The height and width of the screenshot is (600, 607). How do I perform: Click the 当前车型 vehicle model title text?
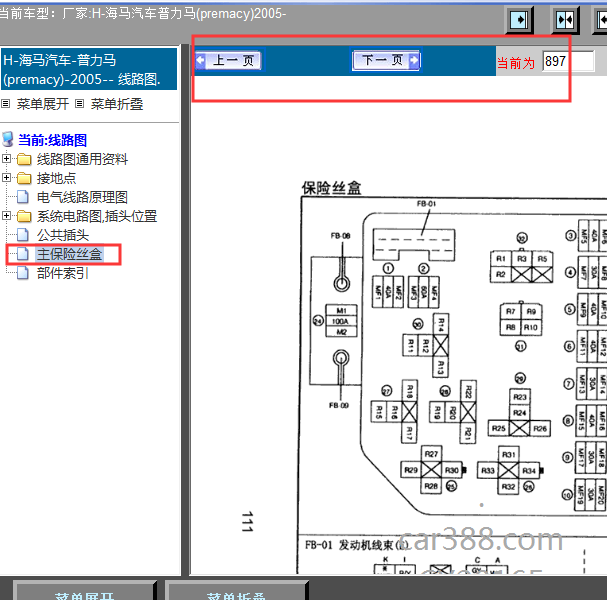(142, 14)
